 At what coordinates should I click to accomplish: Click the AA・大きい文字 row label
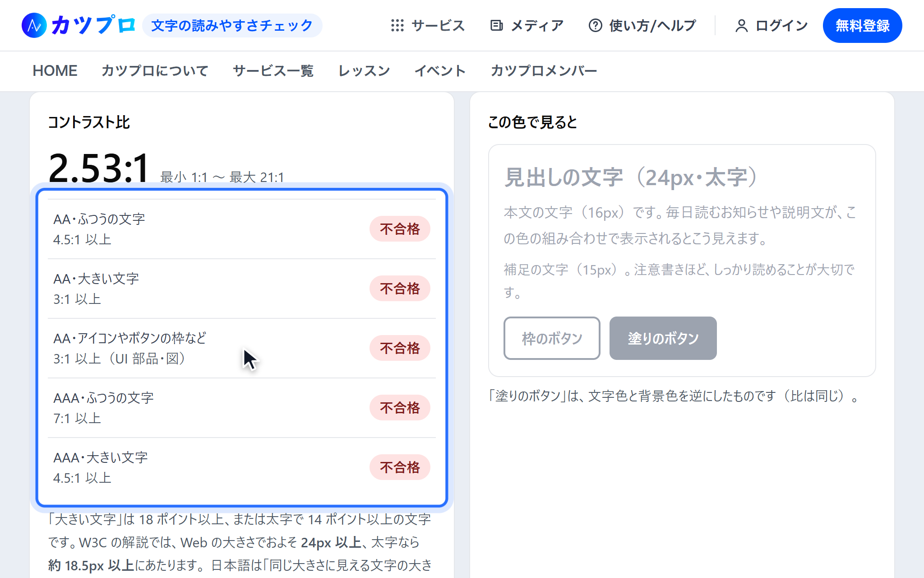[x=96, y=279]
